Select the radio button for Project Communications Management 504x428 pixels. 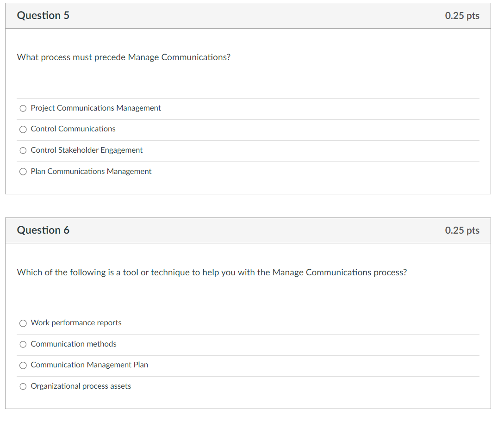click(x=23, y=108)
